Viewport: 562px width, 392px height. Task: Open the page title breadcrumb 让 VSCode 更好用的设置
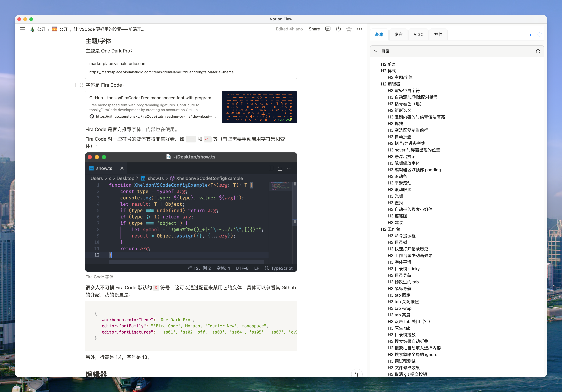coord(109,29)
